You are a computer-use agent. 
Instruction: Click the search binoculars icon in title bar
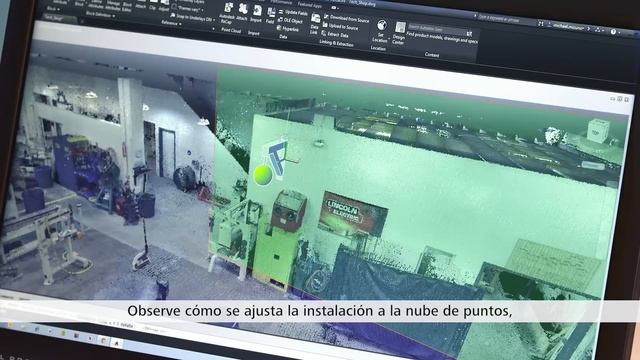[540, 24]
